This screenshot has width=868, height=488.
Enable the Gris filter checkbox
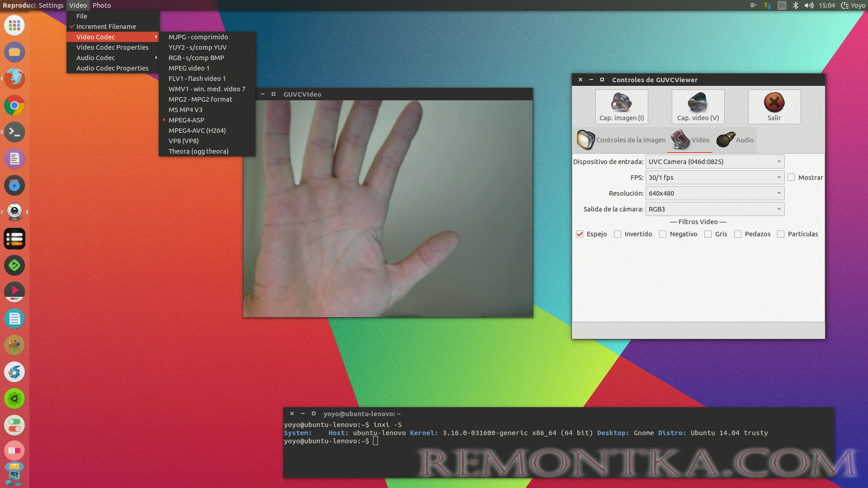click(708, 234)
